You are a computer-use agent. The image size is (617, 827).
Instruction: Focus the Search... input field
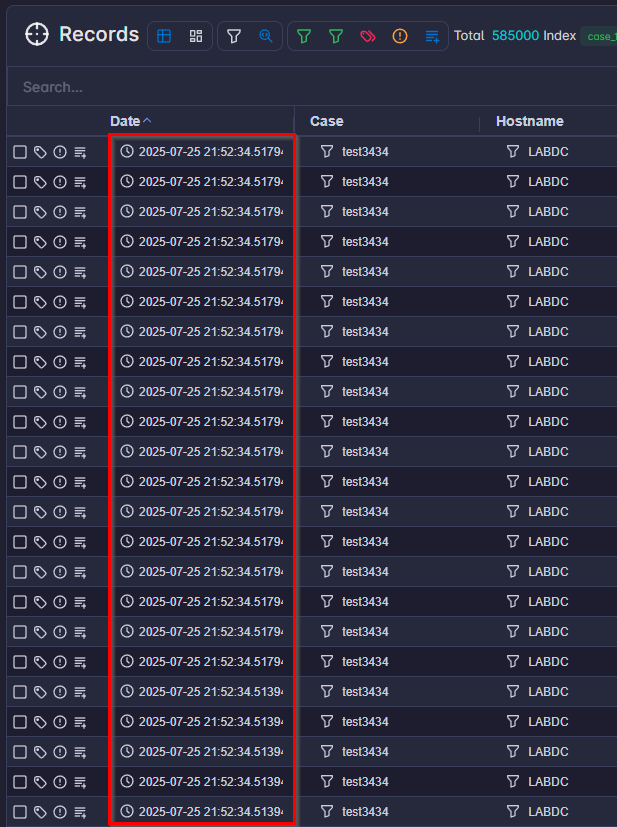311,87
